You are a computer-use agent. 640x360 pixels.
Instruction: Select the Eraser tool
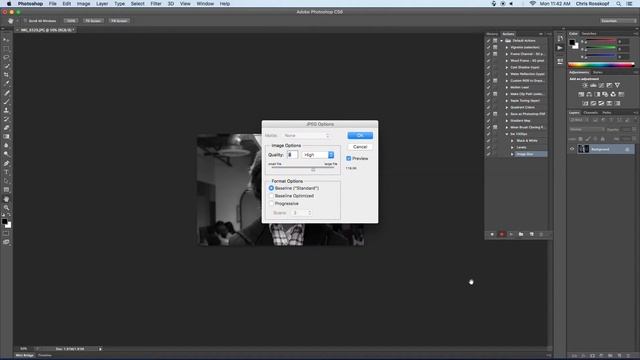click(6, 128)
